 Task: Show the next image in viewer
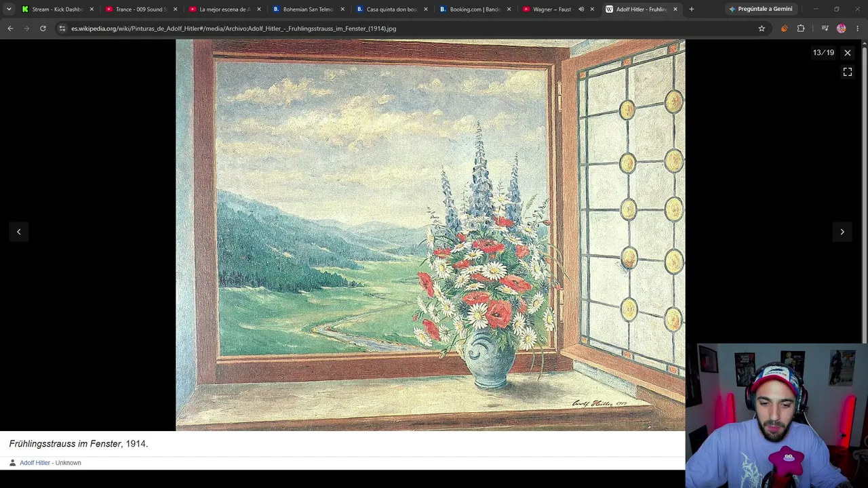(x=842, y=232)
